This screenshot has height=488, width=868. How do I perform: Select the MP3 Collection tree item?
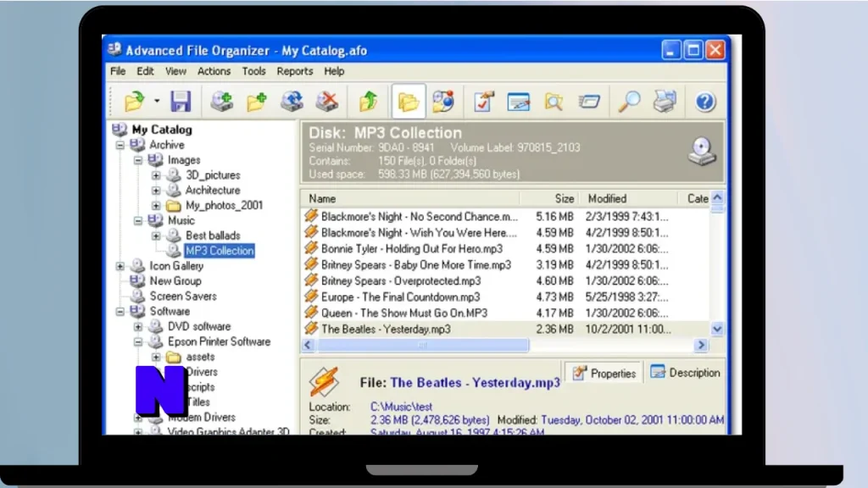pos(220,251)
